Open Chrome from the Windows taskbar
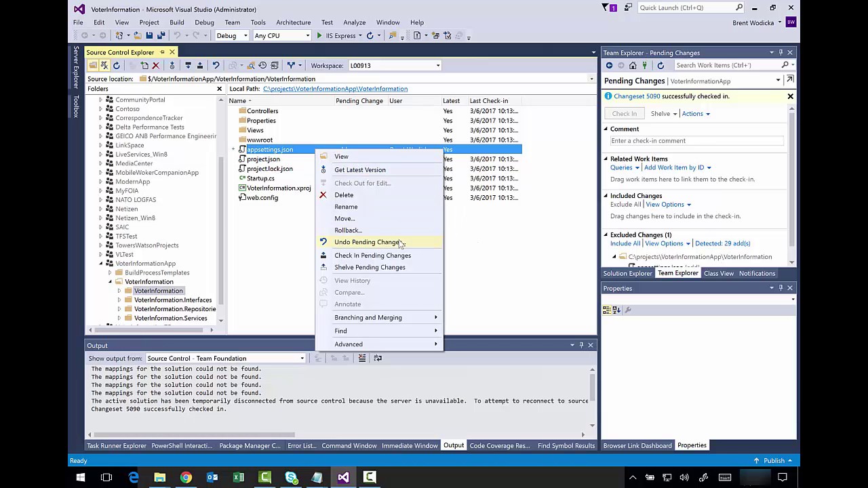868x488 pixels. pos(186,477)
